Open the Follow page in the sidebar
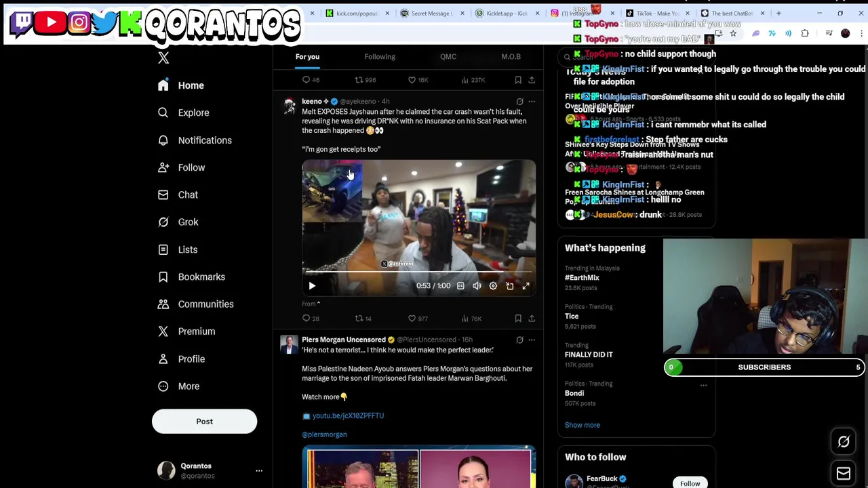This screenshot has width=868, height=488. [181, 167]
